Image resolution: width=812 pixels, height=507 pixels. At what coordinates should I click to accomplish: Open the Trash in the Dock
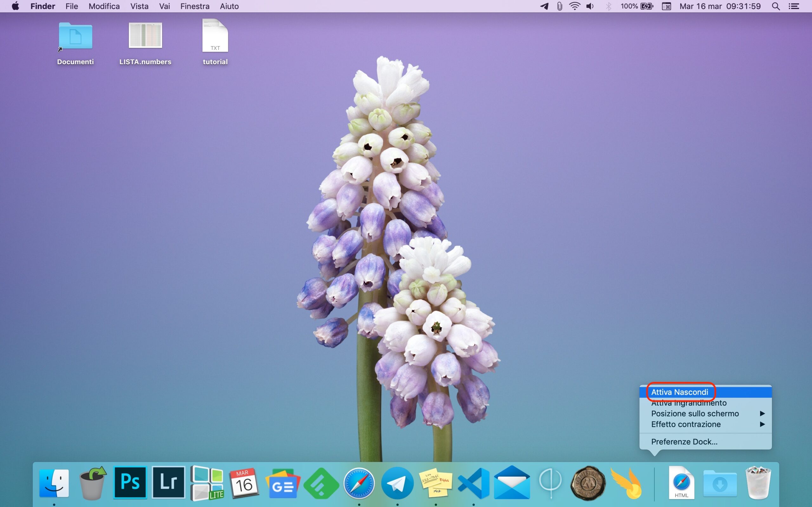[758, 483]
